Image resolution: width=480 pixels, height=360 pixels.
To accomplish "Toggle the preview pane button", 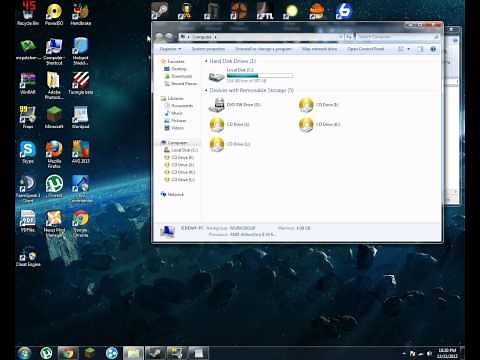I will (421, 49).
